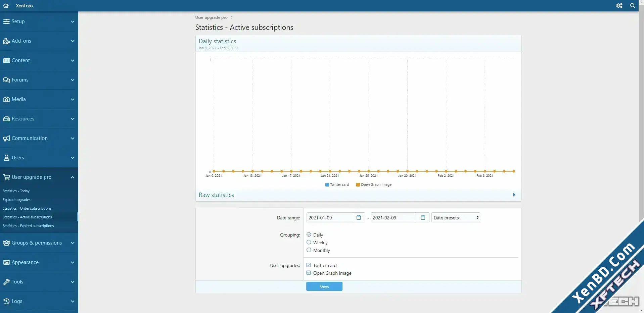644x313 pixels.
Task: Click the Media camera icon
Action: click(6, 99)
